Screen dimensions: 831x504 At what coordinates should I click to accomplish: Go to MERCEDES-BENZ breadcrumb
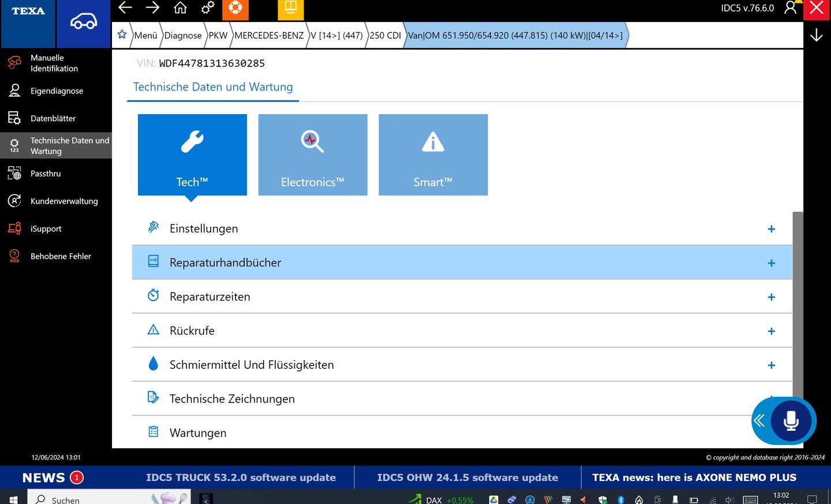click(269, 35)
